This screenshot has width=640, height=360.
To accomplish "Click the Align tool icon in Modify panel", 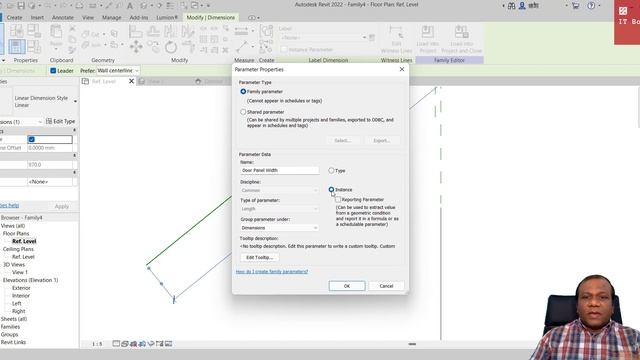I will 136,31.
